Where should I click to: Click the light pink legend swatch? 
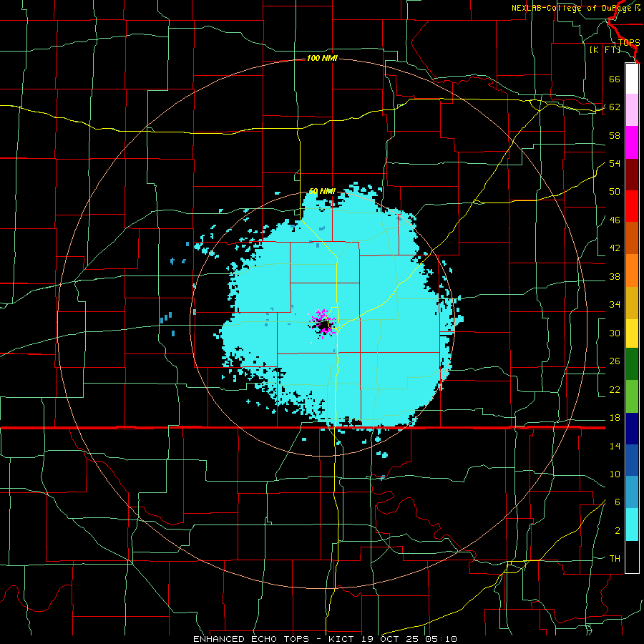[x=632, y=110]
